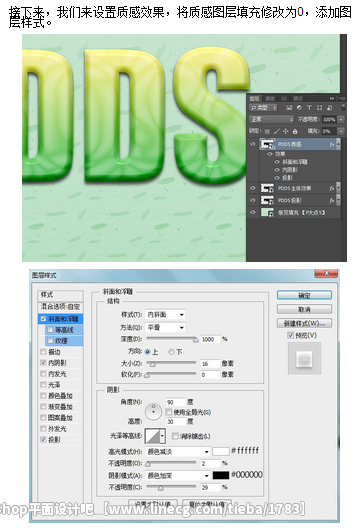Hide the 投影 effect in Layers panel
The height and width of the screenshot is (528, 361).
277,178
